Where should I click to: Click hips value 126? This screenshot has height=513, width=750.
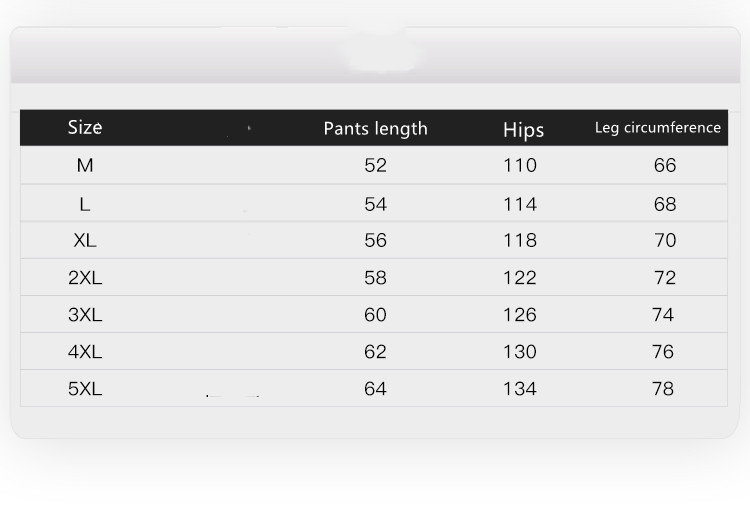tap(520, 315)
